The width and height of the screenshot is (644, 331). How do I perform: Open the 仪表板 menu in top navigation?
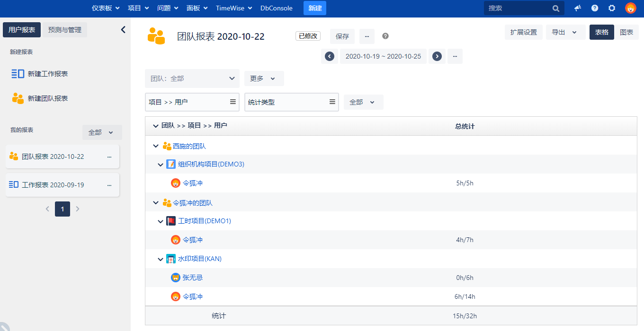[105, 8]
